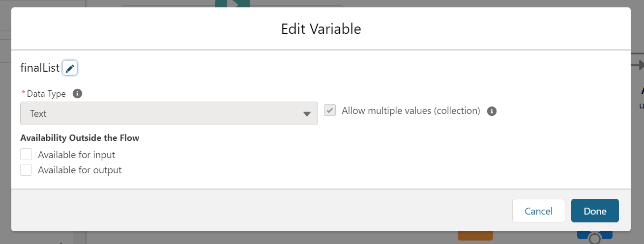The height and width of the screenshot is (244, 644).
Task: Cancel the variable editing dialog
Action: pos(539,211)
